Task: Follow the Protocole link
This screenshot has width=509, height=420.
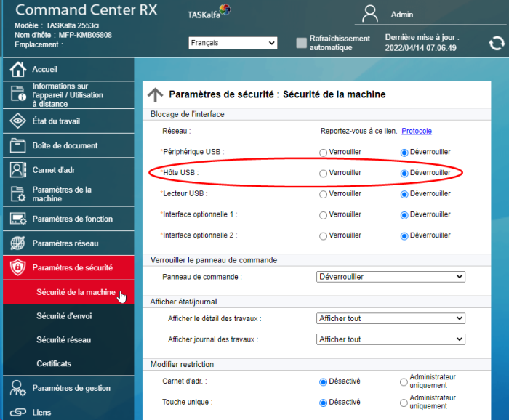Action: coord(417,131)
